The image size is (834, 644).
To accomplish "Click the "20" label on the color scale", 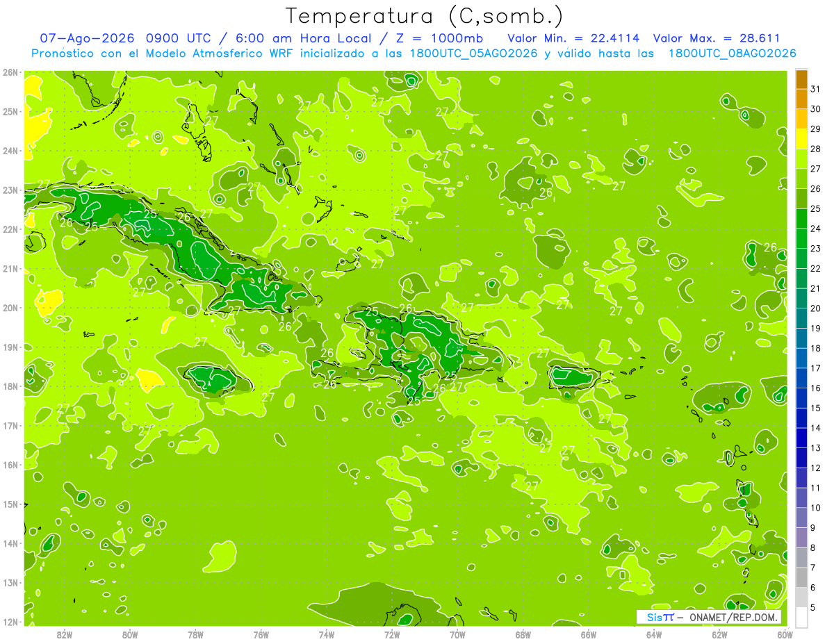I will (x=815, y=308).
